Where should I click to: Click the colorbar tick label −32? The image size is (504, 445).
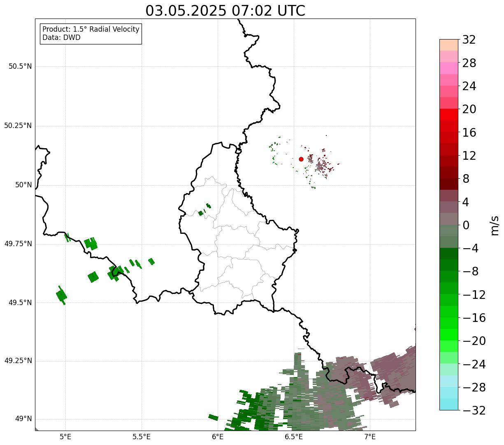pos(474,410)
